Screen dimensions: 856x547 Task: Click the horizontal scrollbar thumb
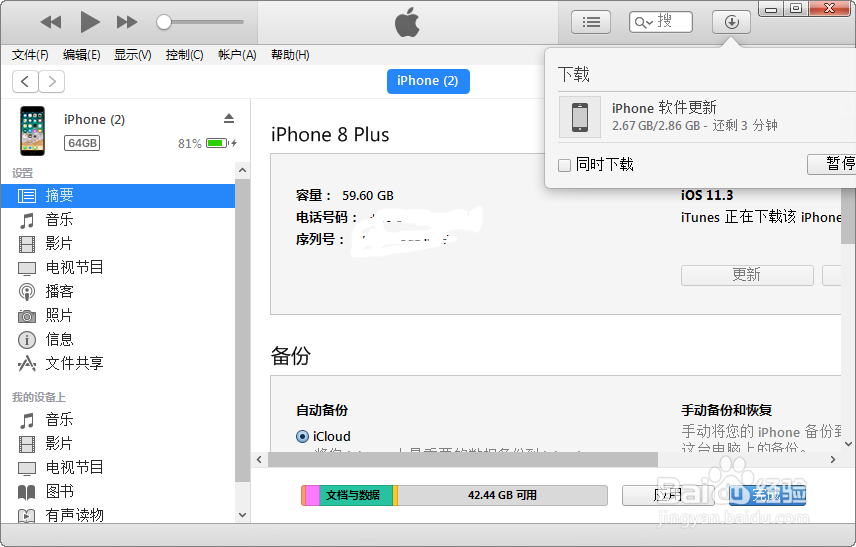462,460
